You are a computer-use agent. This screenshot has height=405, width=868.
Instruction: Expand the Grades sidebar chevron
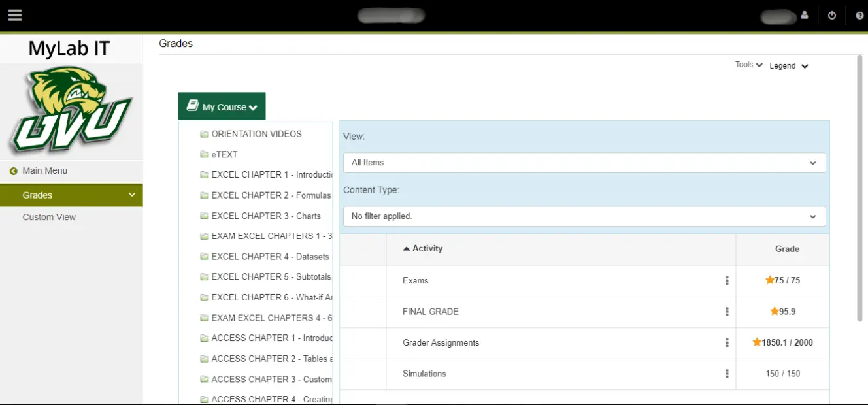[132, 195]
